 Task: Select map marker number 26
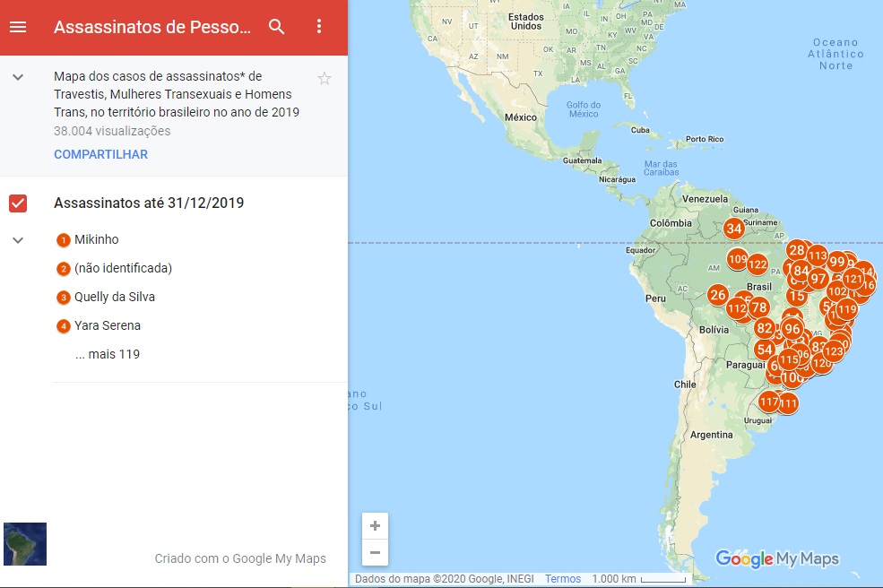coord(717,294)
